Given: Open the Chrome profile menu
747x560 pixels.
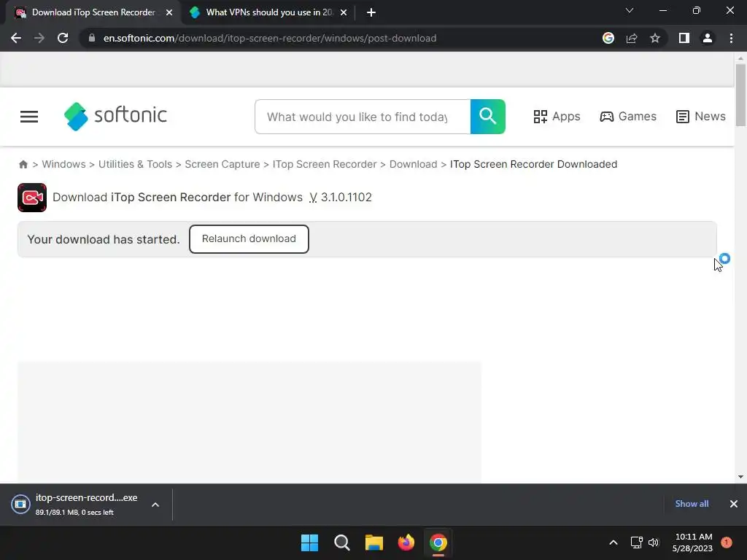Looking at the screenshot, I should [708, 38].
